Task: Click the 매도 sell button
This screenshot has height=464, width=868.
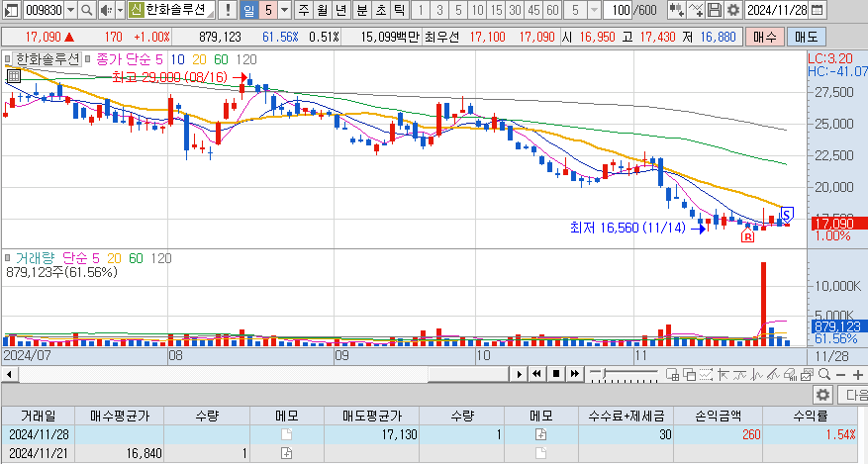Action: pyautogui.click(x=806, y=37)
